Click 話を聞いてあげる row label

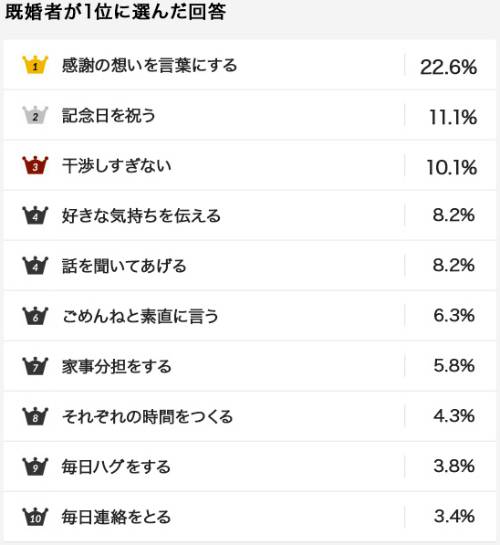[x=124, y=266]
